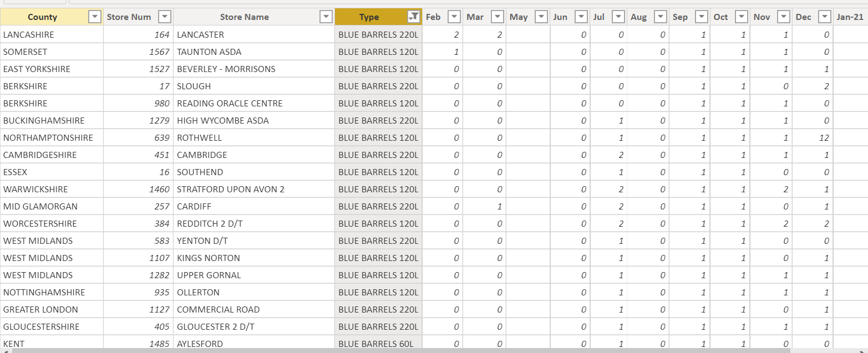The image size is (868, 353).
Task: Click the AYLESFORD store name cell
Action: tap(254, 342)
